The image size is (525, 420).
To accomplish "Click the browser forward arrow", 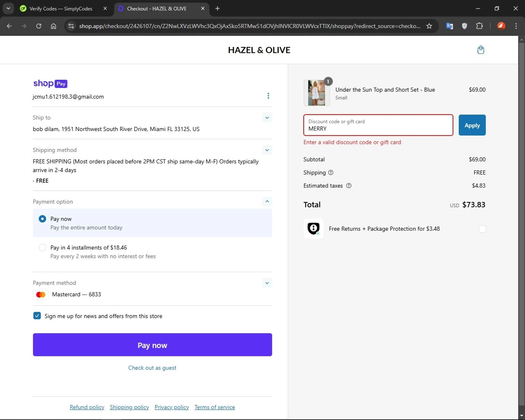I will (24, 26).
